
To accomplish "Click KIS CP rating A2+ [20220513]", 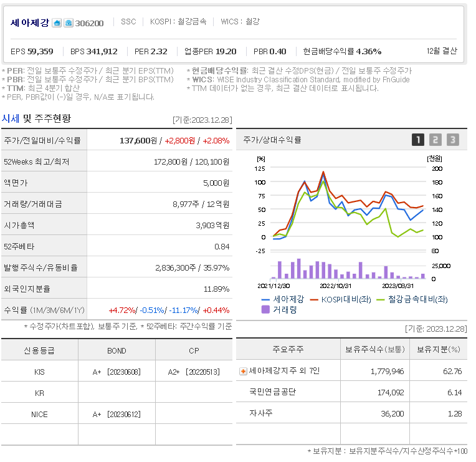I will (194, 372).
